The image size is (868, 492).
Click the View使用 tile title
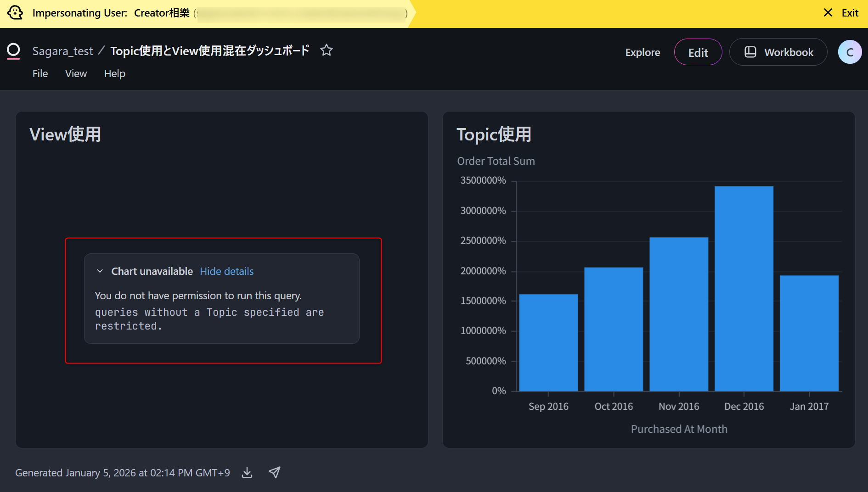click(x=65, y=134)
